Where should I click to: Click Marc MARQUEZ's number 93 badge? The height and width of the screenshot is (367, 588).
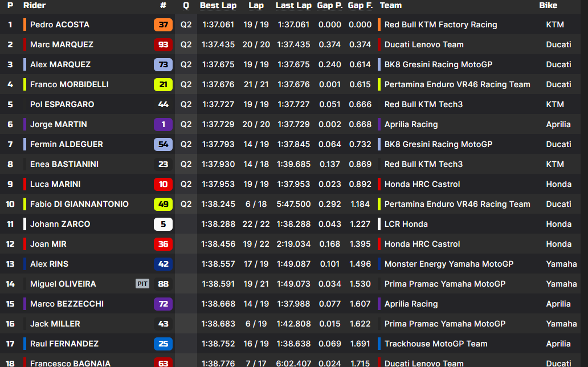pos(163,44)
